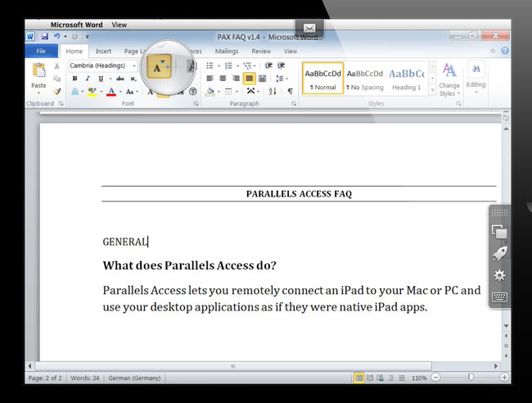Click the Subscript icon

pos(133,79)
